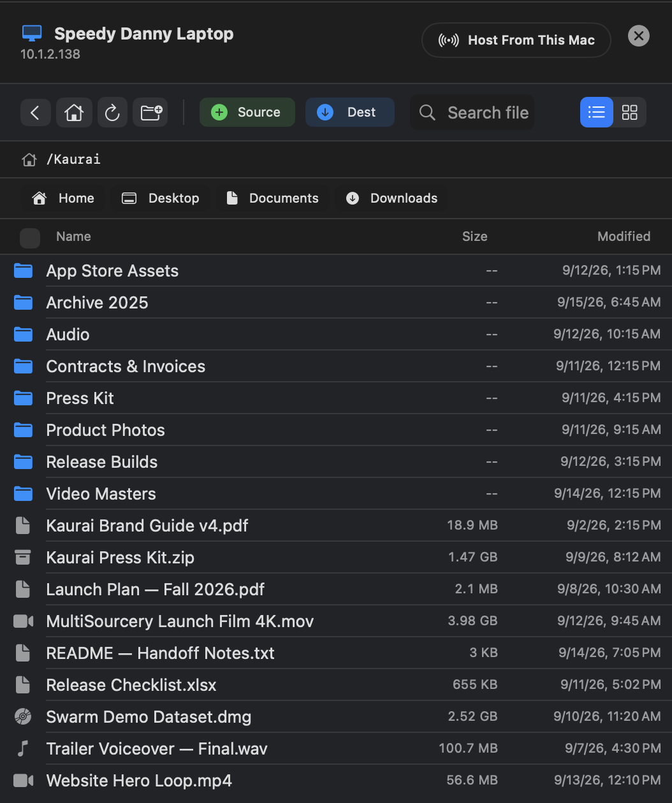Click the Kaurai Press Kit.zip archive icon

pos(23,558)
